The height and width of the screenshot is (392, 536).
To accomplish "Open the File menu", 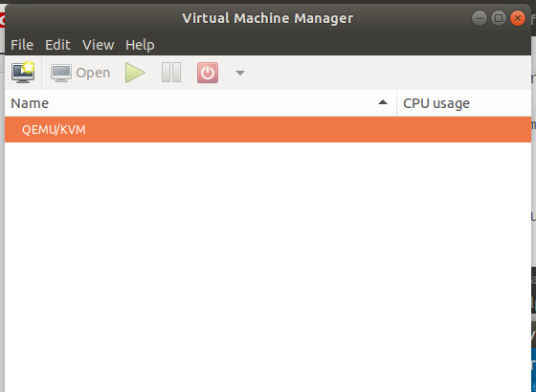I will point(22,45).
